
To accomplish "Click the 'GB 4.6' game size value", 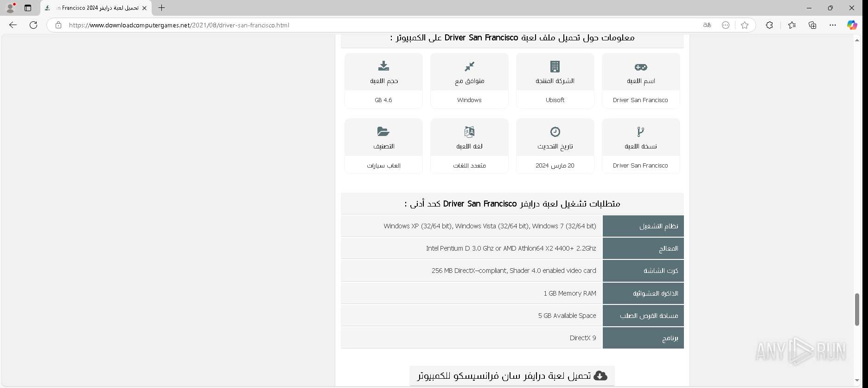I will [x=383, y=100].
